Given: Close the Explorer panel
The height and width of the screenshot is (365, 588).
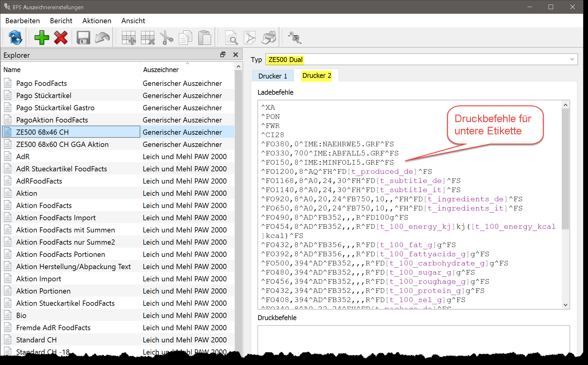Looking at the screenshot, I should 235,55.
